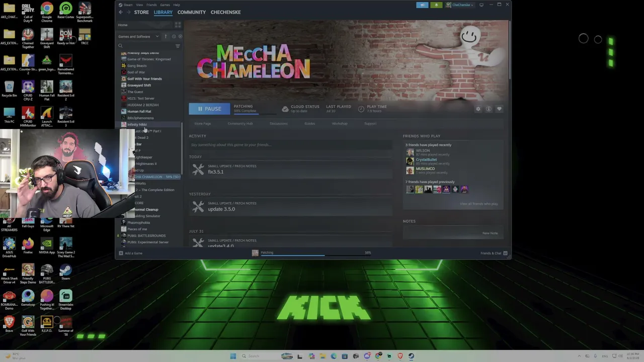The width and height of the screenshot is (644, 362).
Task: Open the CHECHENSKE profile tab
Action: (x=225, y=12)
